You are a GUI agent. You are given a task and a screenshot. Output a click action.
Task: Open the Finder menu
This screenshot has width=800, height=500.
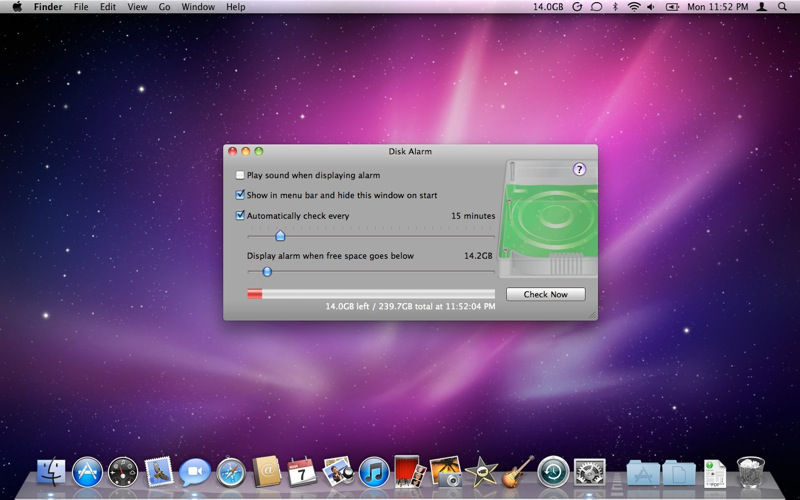click(48, 7)
